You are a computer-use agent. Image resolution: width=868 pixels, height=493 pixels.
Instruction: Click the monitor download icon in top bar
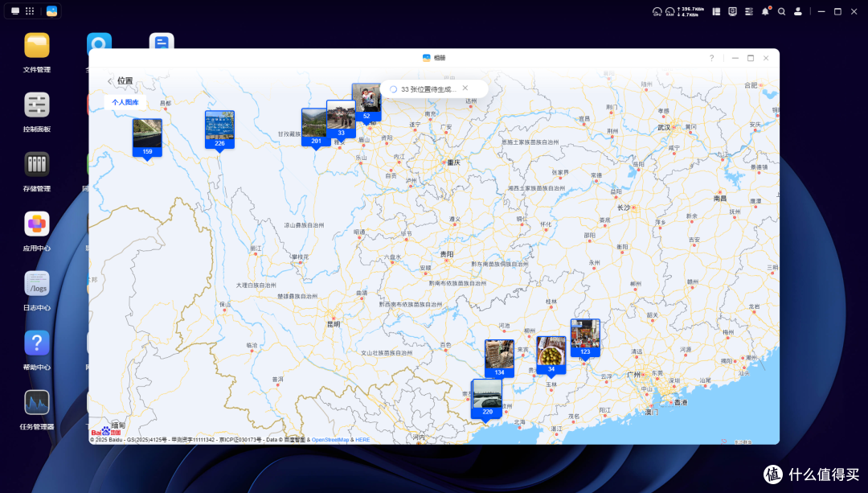[x=732, y=11]
